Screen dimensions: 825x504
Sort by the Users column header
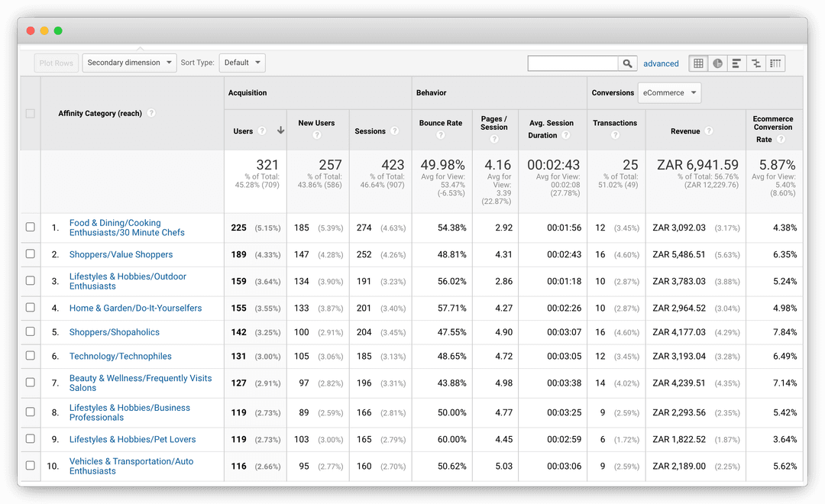pos(243,131)
